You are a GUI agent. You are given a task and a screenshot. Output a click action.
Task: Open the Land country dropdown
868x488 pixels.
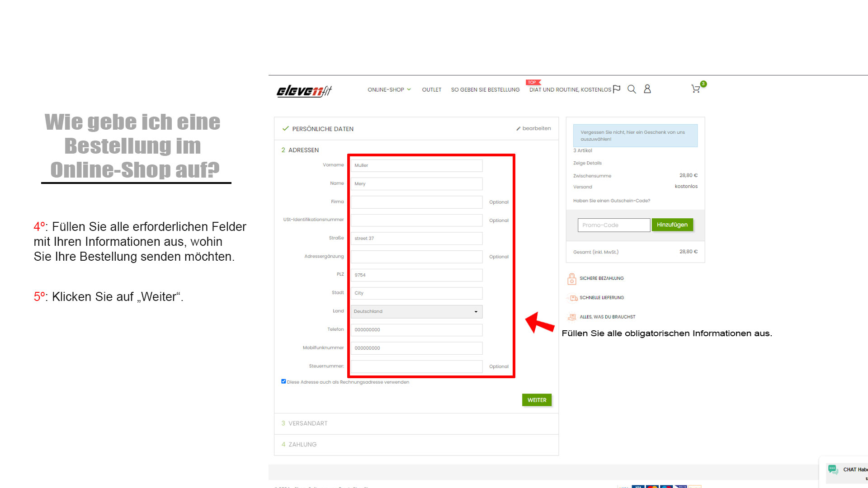point(416,311)
